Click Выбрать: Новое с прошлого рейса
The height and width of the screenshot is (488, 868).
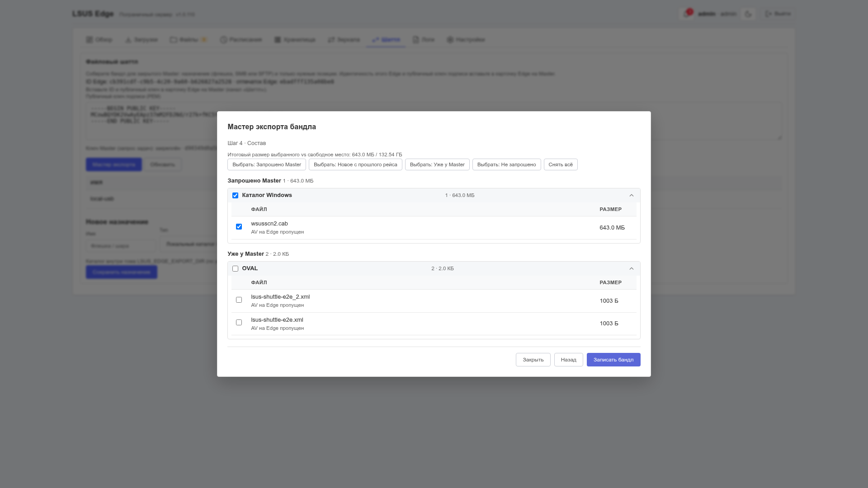click(355, 164)
